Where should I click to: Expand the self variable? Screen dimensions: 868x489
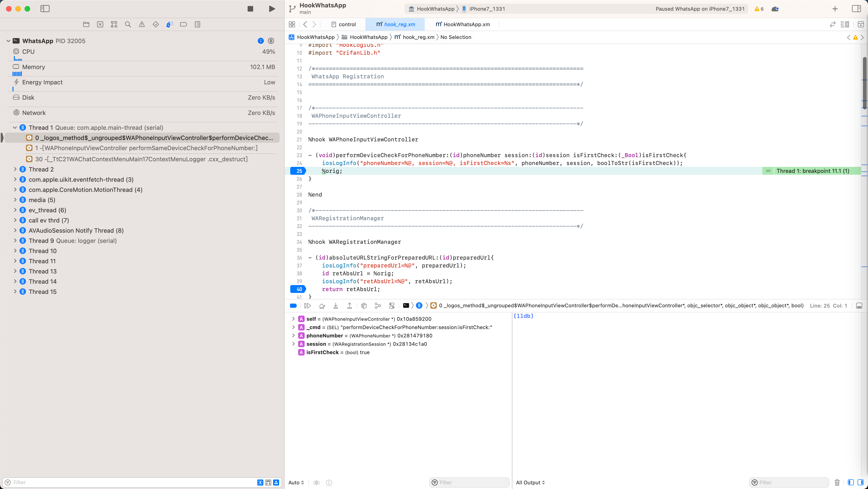(x=293, y=319)
